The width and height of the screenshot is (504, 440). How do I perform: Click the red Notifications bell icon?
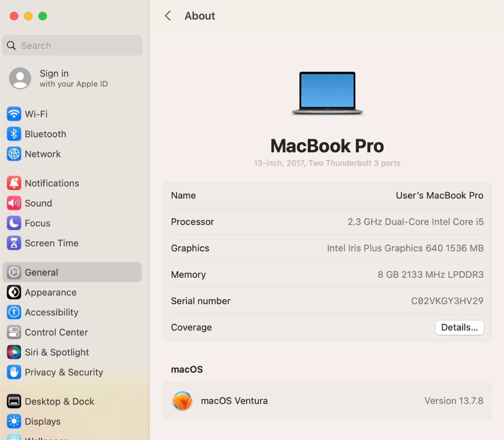[14, 183]
